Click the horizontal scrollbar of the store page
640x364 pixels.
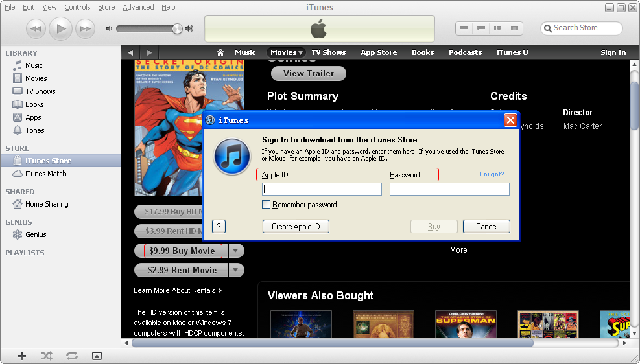coord(333,343)
